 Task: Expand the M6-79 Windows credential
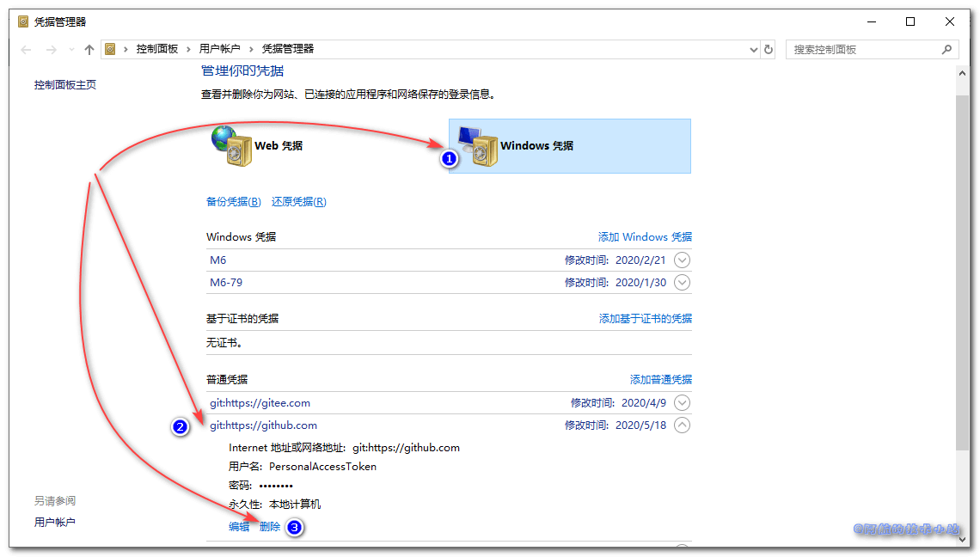pos(680,282)
